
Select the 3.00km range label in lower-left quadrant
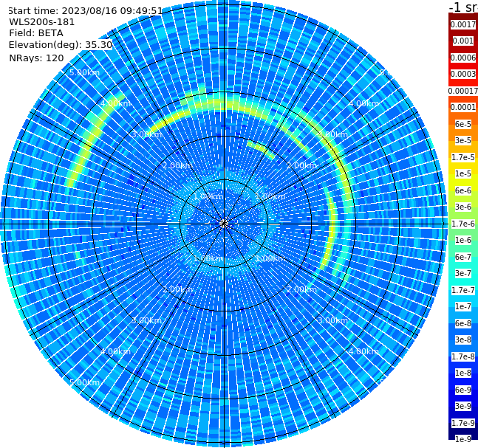coord(146,320)
